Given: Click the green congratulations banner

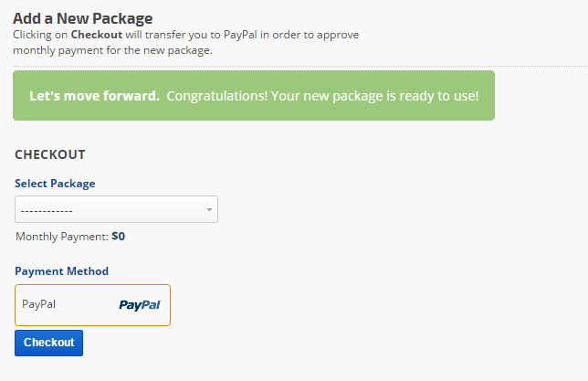Looking at the screenshot, I should 254,96.
